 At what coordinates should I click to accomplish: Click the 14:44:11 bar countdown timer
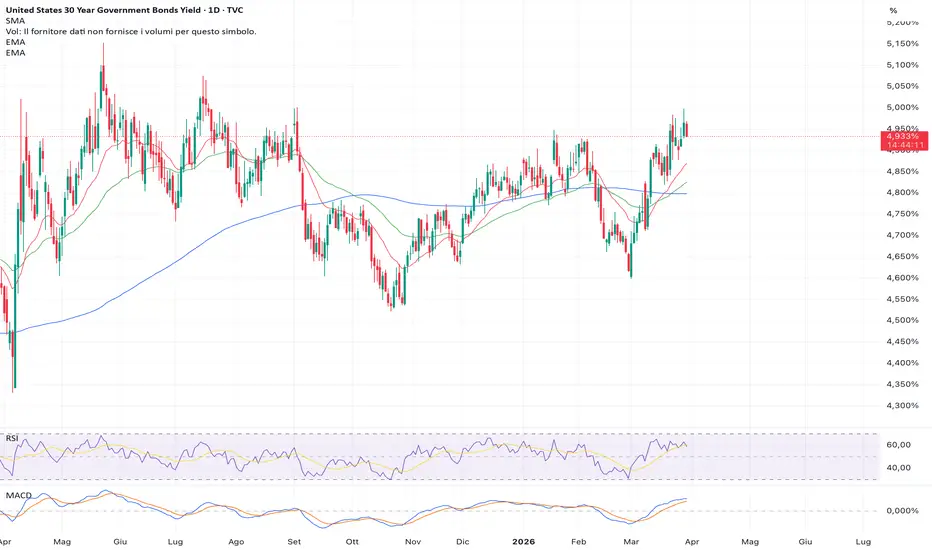905,145
